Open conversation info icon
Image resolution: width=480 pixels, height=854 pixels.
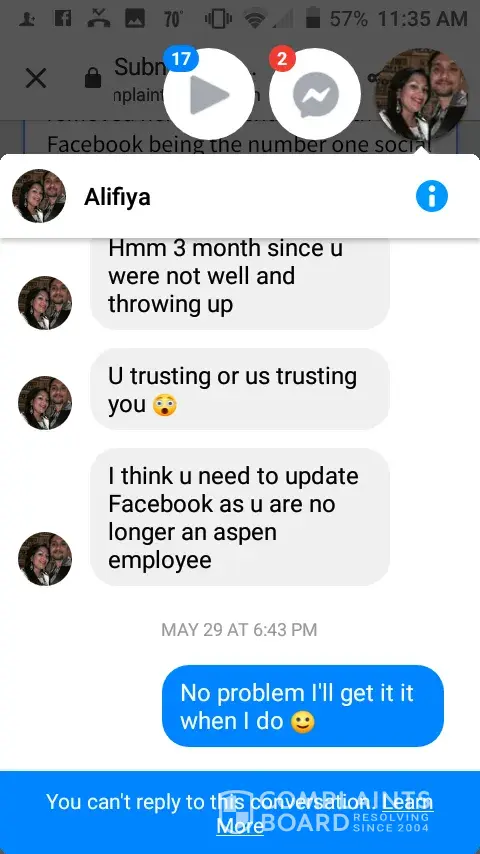pyautogui.click(x=432, y=196)
